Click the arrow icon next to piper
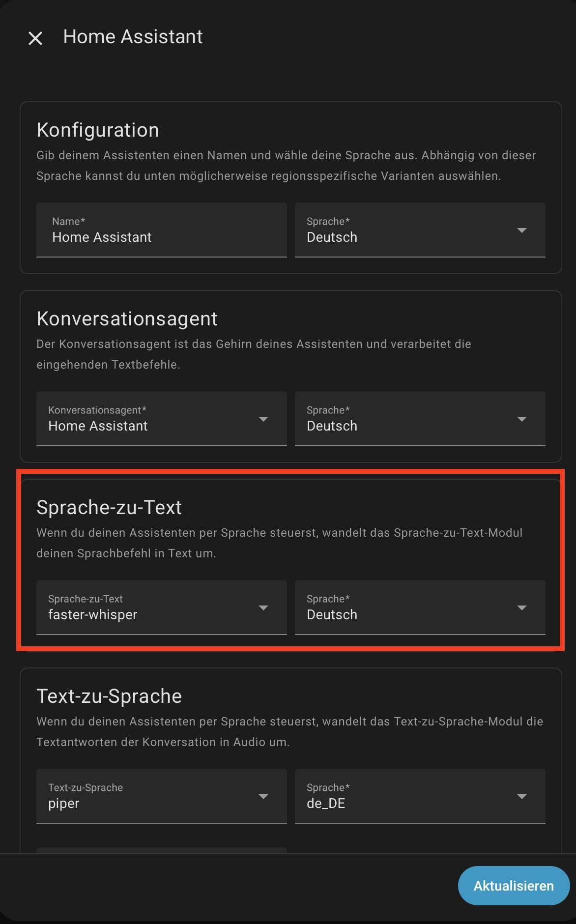Image resolution: width=576 pixels, height=924 pixels. [263, 797]
